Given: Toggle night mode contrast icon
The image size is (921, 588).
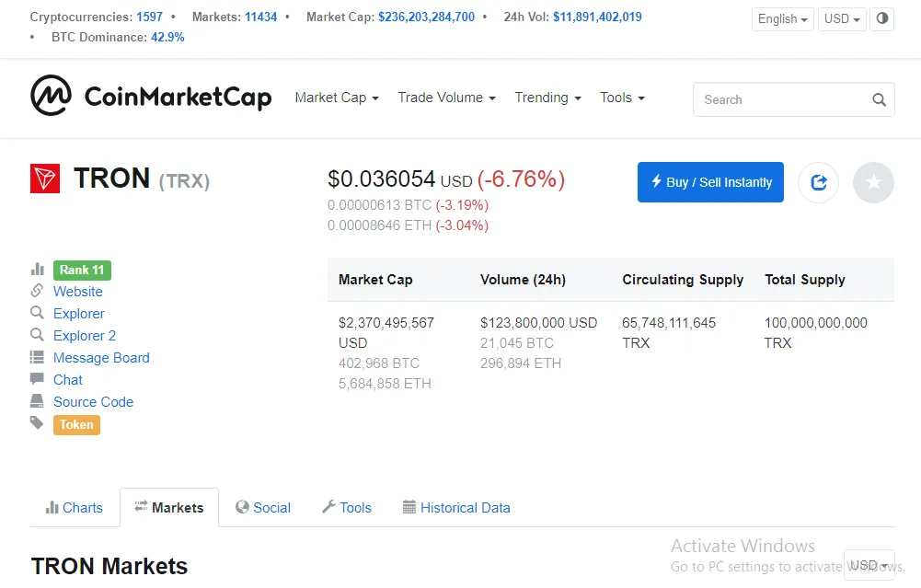Looking at the screenshot, I should [881, 18].
